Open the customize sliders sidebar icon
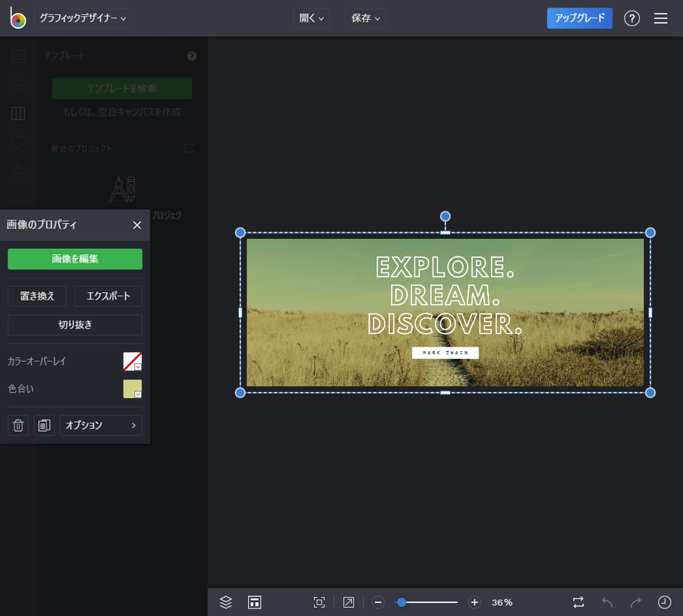Screen dimensions: 683x616 click(18, 85)
